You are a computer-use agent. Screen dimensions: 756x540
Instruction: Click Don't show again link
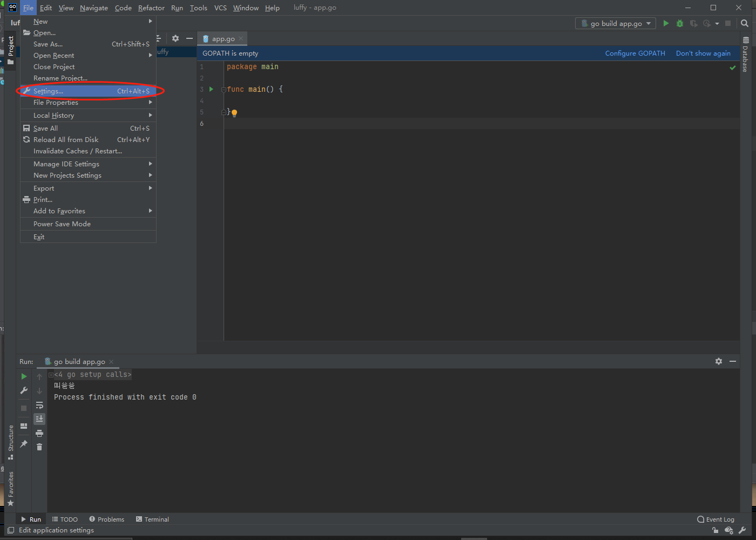[703, 53]
